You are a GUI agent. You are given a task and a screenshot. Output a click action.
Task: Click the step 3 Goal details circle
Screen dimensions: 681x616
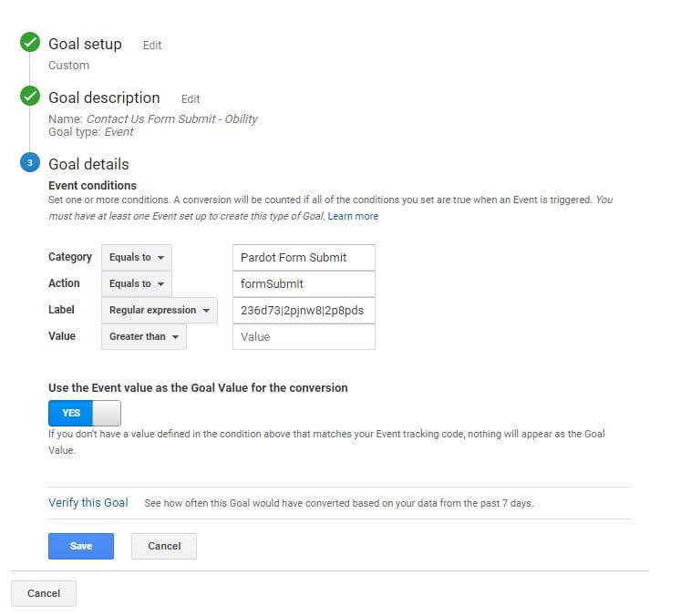(30, 164)
